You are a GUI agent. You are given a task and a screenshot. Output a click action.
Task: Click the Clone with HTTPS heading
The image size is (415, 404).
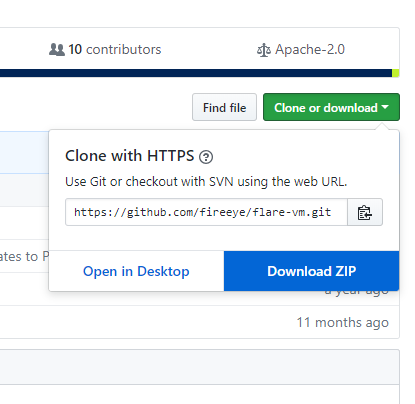[130, 156]
